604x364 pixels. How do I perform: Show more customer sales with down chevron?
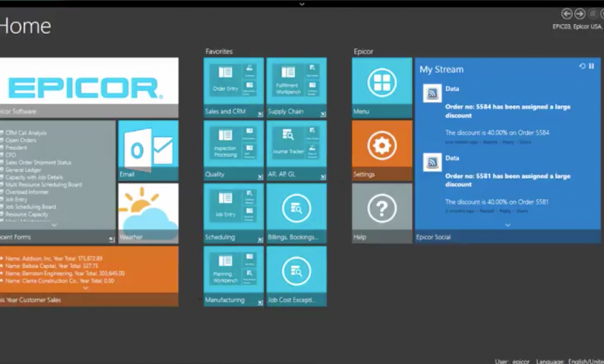85,288
